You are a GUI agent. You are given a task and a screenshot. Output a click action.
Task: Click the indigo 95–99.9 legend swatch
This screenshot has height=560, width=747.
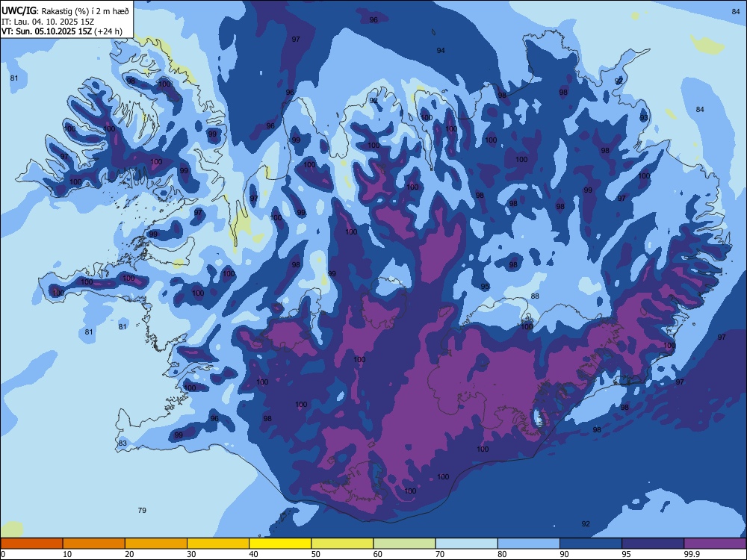(653, 544)
